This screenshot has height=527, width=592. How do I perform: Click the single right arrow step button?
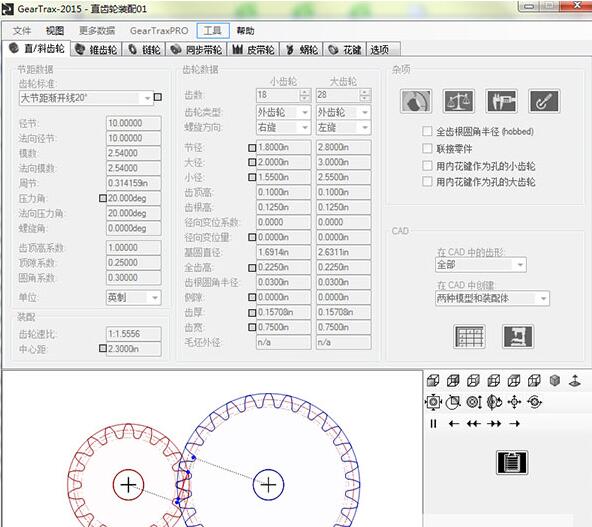click(x=514, y=424)
